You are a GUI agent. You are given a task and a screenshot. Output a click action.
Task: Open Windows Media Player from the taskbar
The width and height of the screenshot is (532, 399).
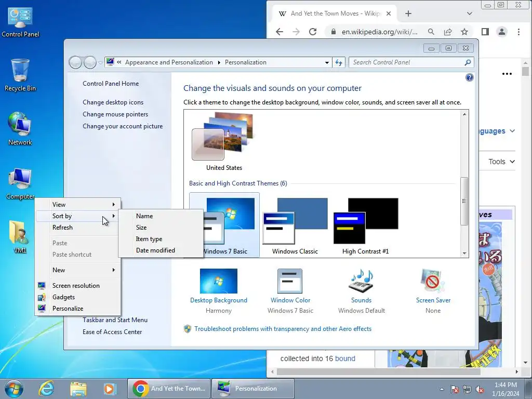(110, 389)
